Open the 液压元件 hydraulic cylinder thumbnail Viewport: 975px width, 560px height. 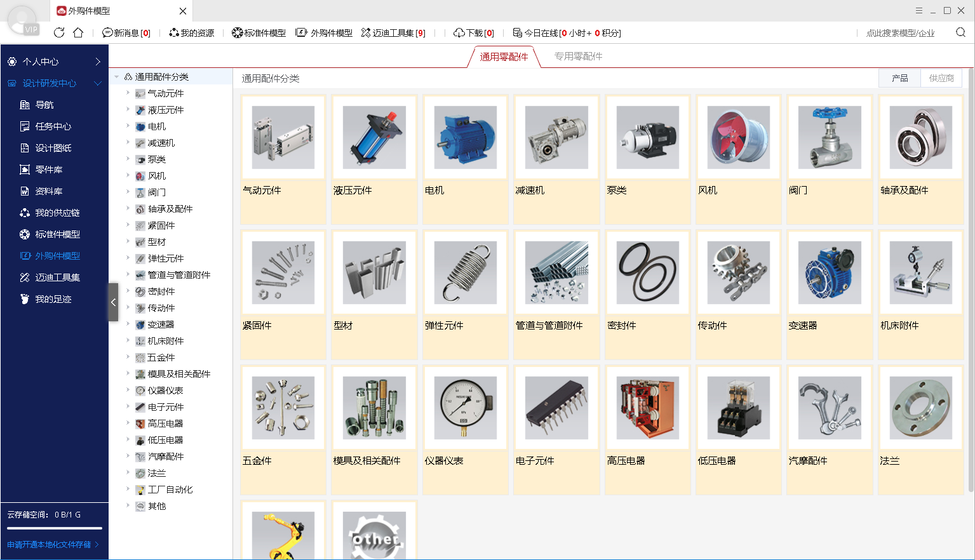pos(374,138)
